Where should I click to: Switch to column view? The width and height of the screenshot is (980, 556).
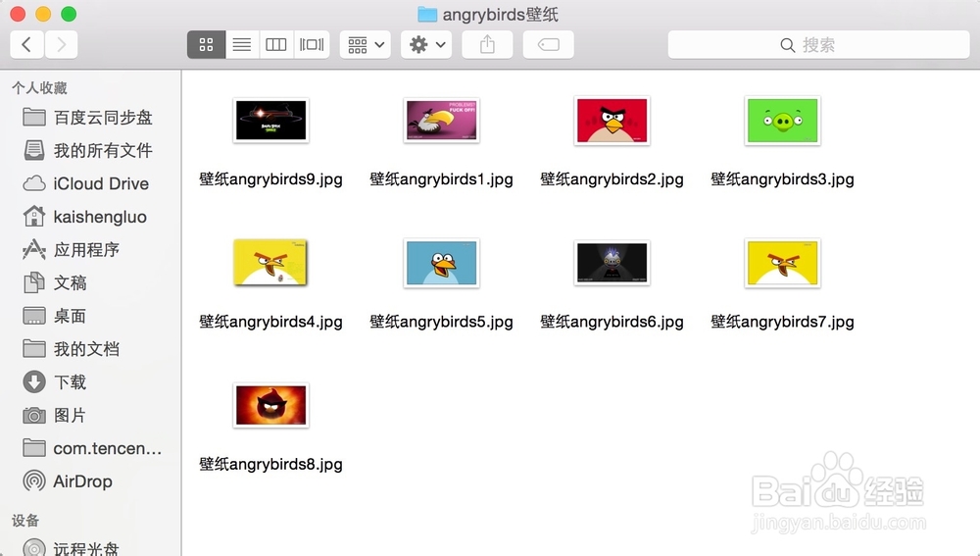pyautogui.click(x=275, y=44)
